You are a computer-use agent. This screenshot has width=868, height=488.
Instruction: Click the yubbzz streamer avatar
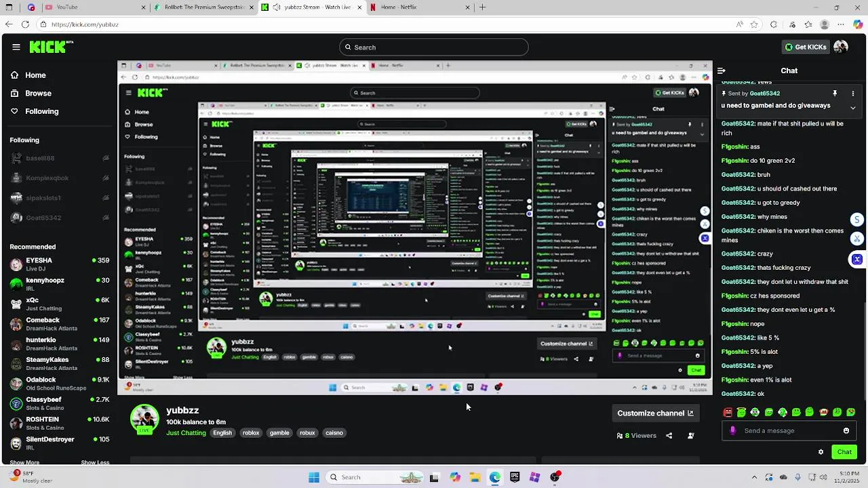tap(144, 419)
